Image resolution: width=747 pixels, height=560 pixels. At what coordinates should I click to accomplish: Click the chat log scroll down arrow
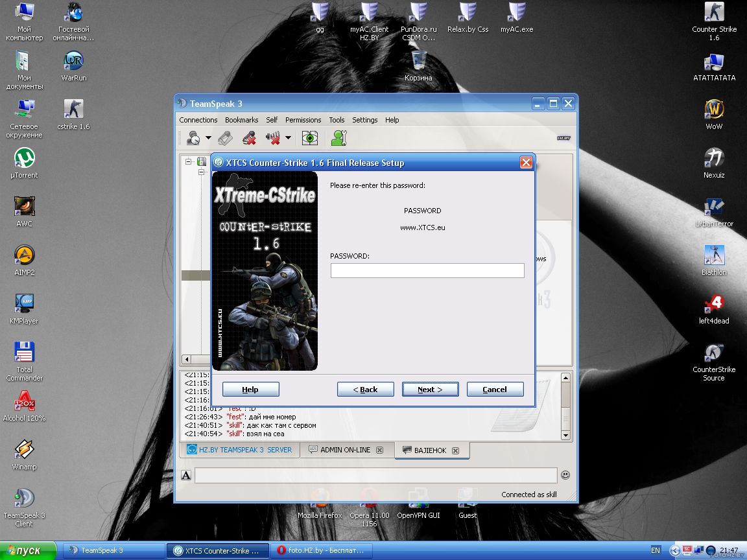tap(565, 435)
